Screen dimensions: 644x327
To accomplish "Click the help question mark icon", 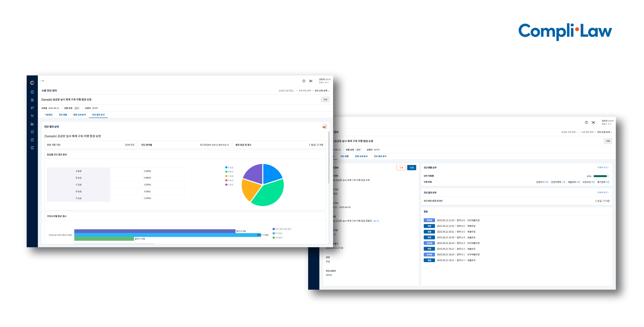I will click(x=304, y=81).
